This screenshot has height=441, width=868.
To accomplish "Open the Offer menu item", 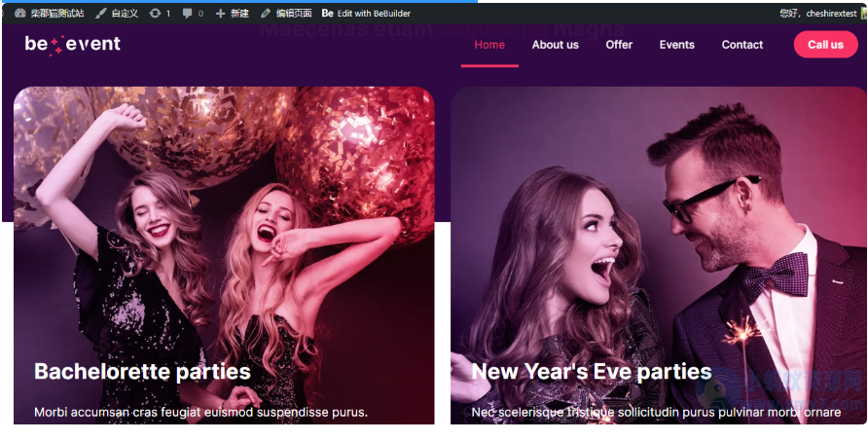I will tap(619, 45).
